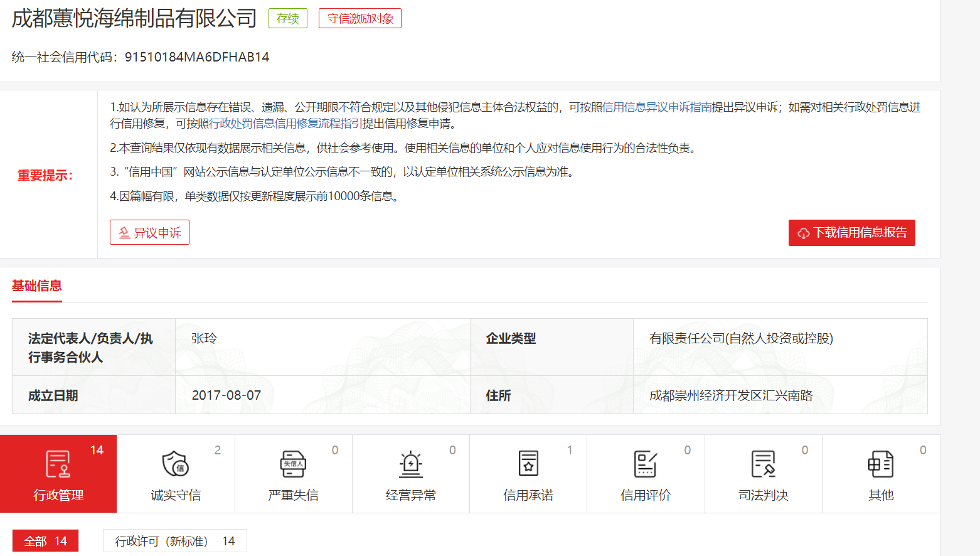Image resolution: width=980 pixels, height=556 pixels.
Task: Switch to the 司法判决 tab
Action: tap(764, 474)
